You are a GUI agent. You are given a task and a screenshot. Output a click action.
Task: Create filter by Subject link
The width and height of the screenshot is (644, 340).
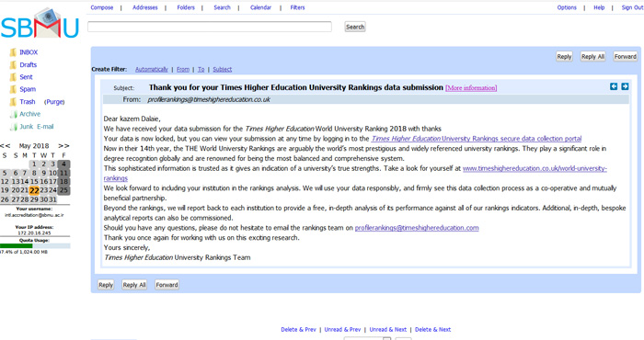pos(223,69)
